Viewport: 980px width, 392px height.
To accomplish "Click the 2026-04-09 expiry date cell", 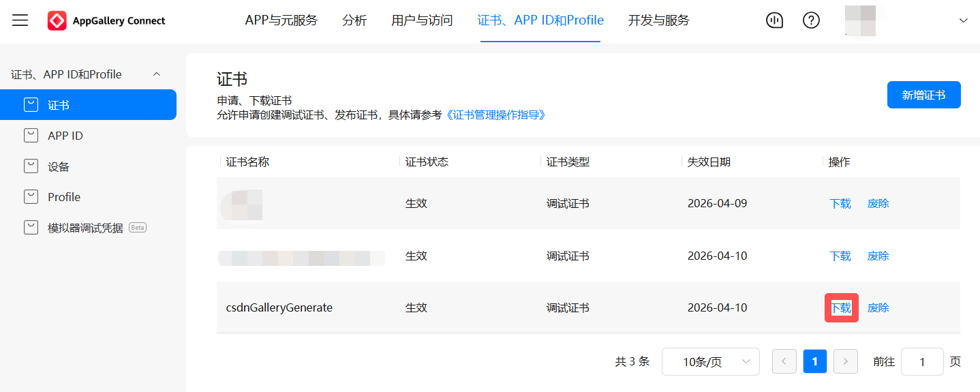I will click(x=718, y=203).
